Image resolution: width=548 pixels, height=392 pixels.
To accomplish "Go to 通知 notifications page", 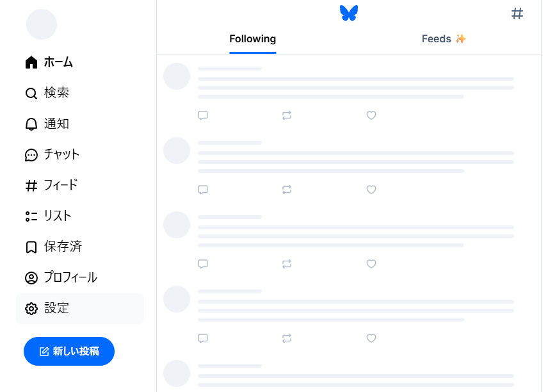I will point(56,124).
